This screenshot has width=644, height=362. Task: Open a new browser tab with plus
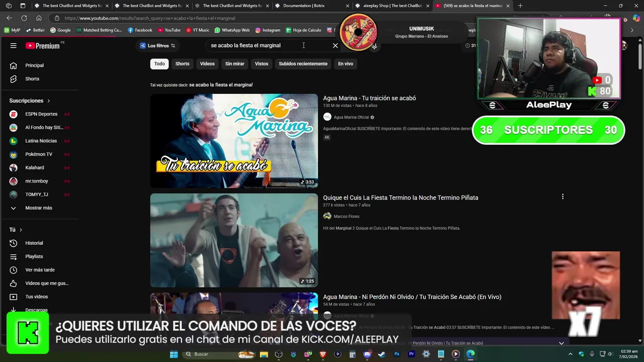coord(520,6)
